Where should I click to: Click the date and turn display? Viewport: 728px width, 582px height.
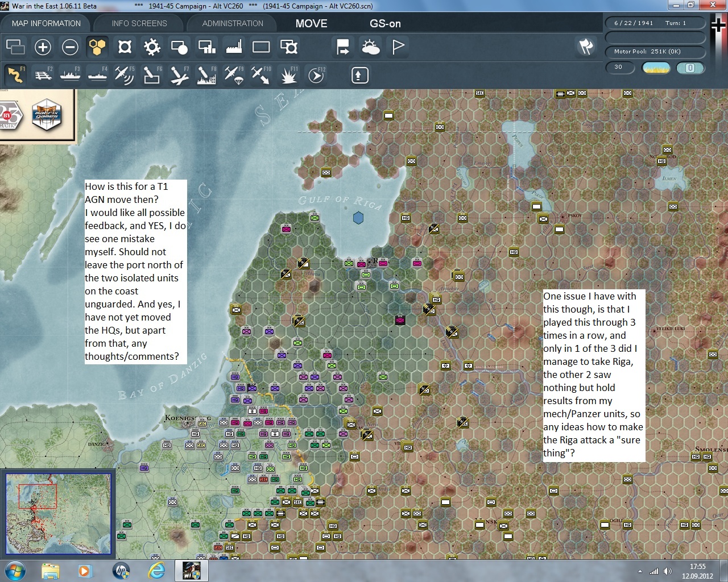point(655,23)
